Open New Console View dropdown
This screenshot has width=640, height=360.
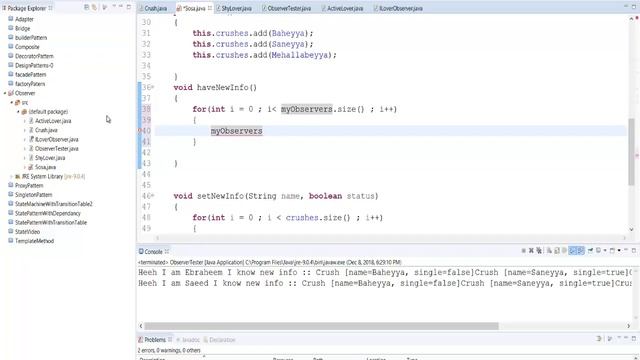pyautogui.click(x=619, y=251)
